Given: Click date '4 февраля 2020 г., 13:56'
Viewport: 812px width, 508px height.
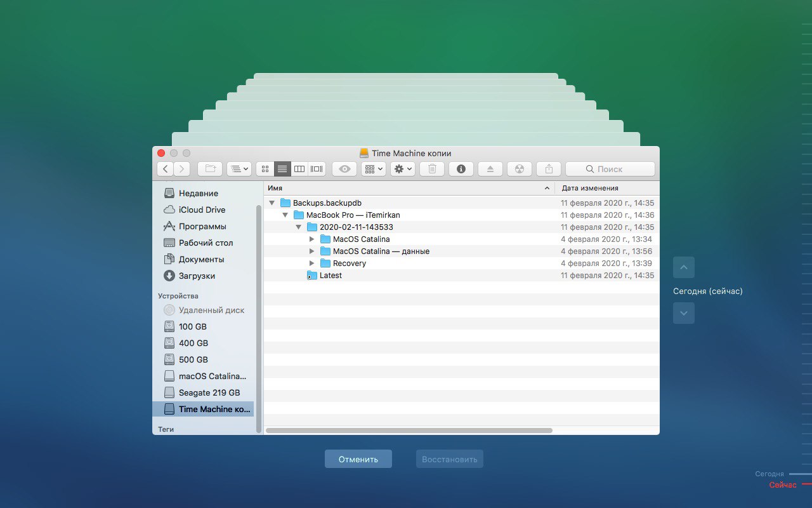Looking at the screenshot, I should point(606,251).
